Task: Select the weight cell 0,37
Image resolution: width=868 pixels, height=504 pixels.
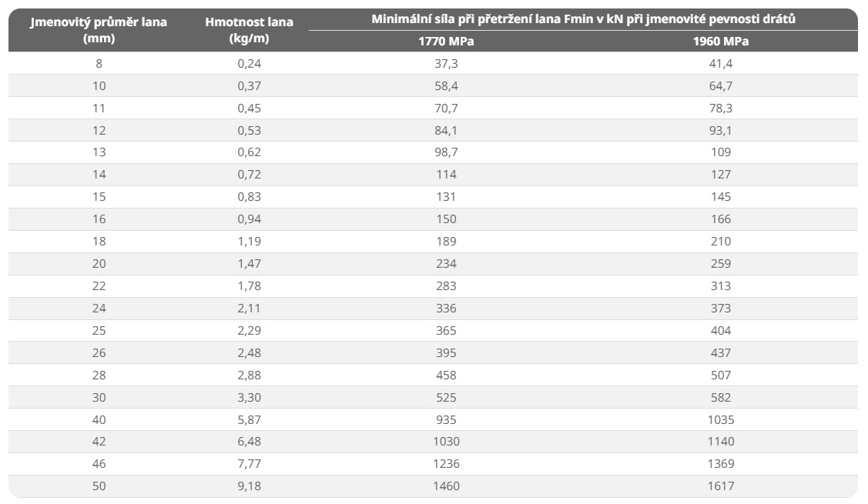Action: point(249,85)
